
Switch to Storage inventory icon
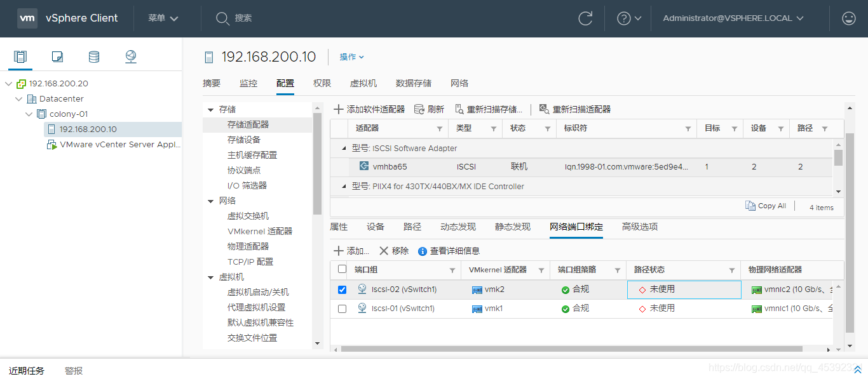point(94,57)
